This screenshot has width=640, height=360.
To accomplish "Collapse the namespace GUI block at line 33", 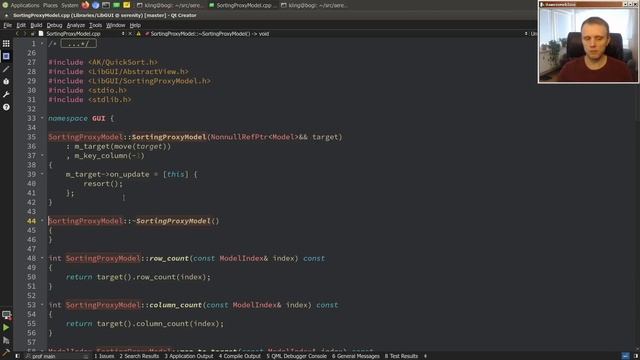I will pyautogui.click(x=42, y=118).
